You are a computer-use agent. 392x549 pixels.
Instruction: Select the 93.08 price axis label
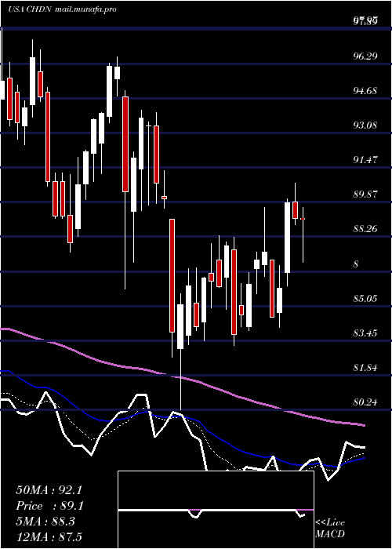365,125
